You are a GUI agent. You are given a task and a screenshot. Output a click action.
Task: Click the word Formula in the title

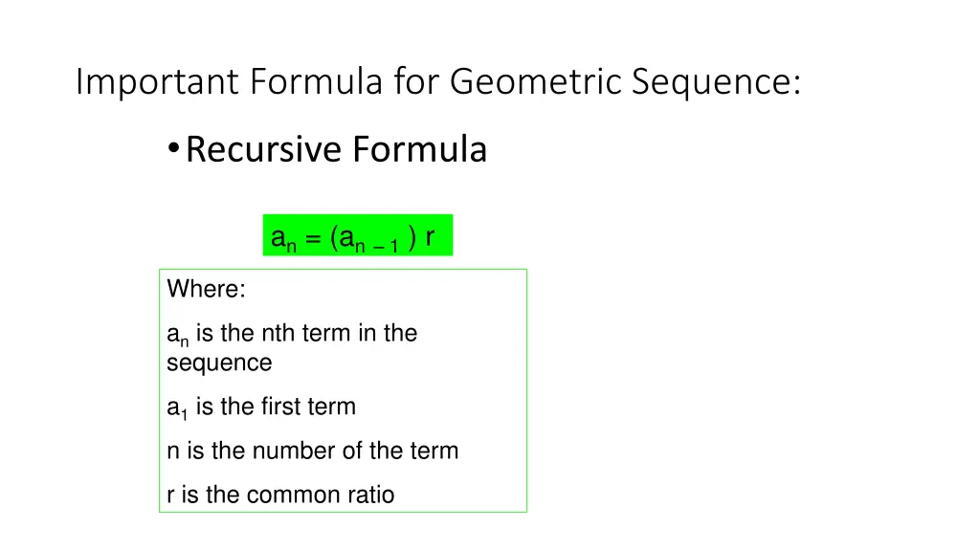[x=317, y=83]
